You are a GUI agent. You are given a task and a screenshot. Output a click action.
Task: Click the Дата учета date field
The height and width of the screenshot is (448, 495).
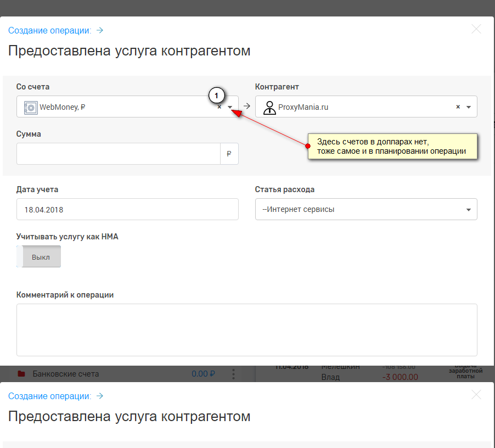[127, 209]
